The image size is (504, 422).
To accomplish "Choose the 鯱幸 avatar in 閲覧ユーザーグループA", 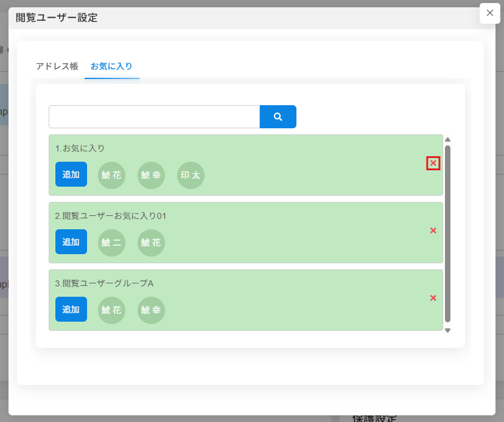I will tap(151, 310).
